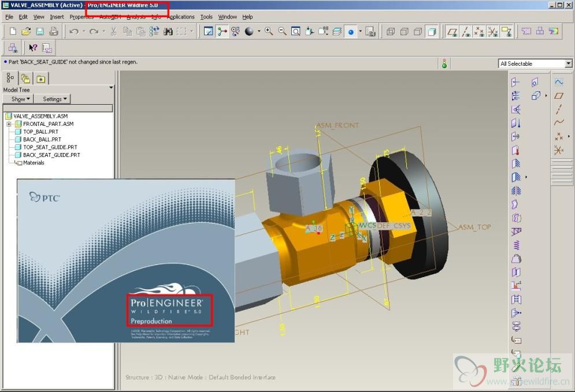Select Materials in the model tree

(x=34, y=163)
